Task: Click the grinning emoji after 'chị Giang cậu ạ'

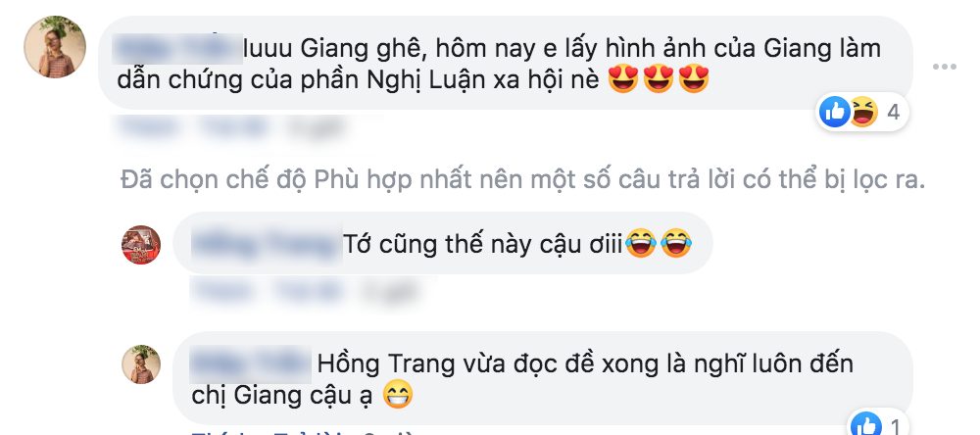Action: tap(398, 396)
